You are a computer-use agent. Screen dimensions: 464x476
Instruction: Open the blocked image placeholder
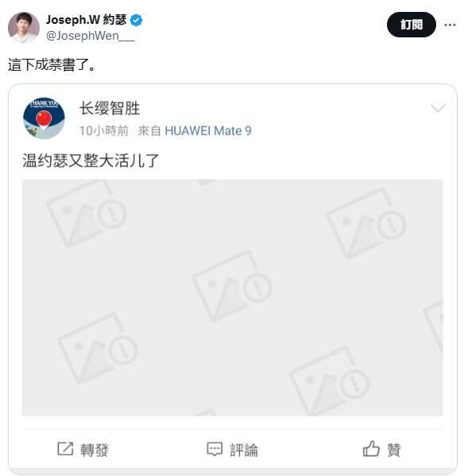click(233, 297)
